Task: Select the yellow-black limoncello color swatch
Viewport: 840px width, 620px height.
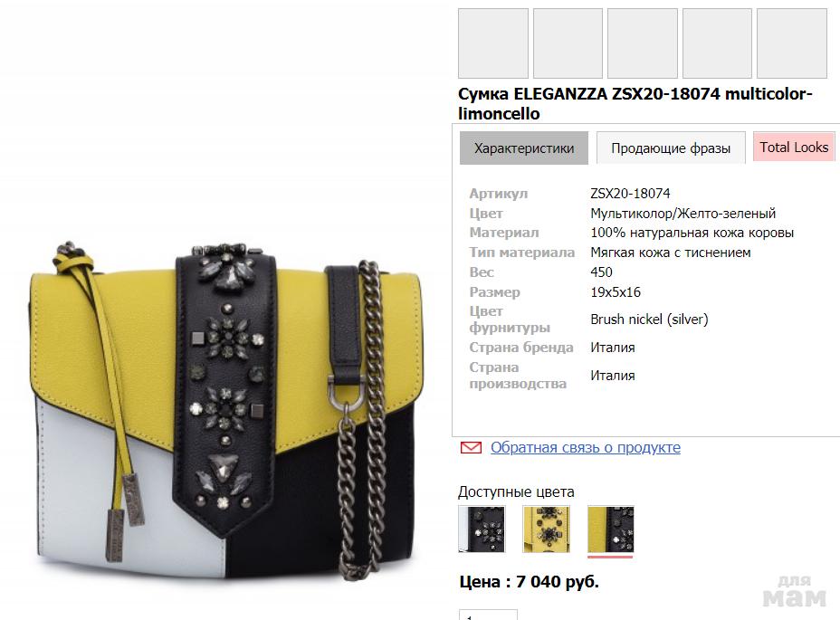Action: (x=611, y=529)
